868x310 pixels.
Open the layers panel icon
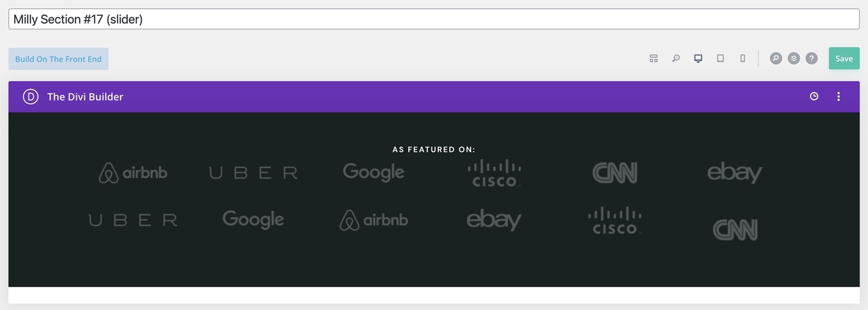point(794,58)
